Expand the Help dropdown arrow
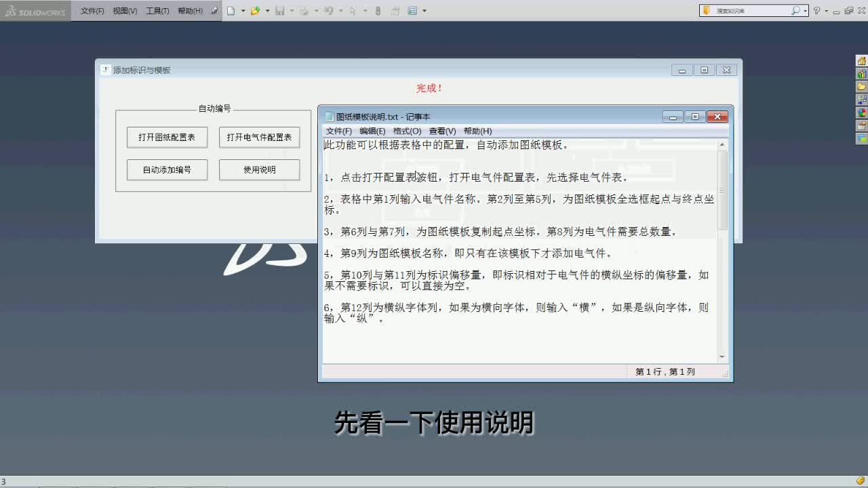The image size is (868, 488). click(x=826, y=11)
